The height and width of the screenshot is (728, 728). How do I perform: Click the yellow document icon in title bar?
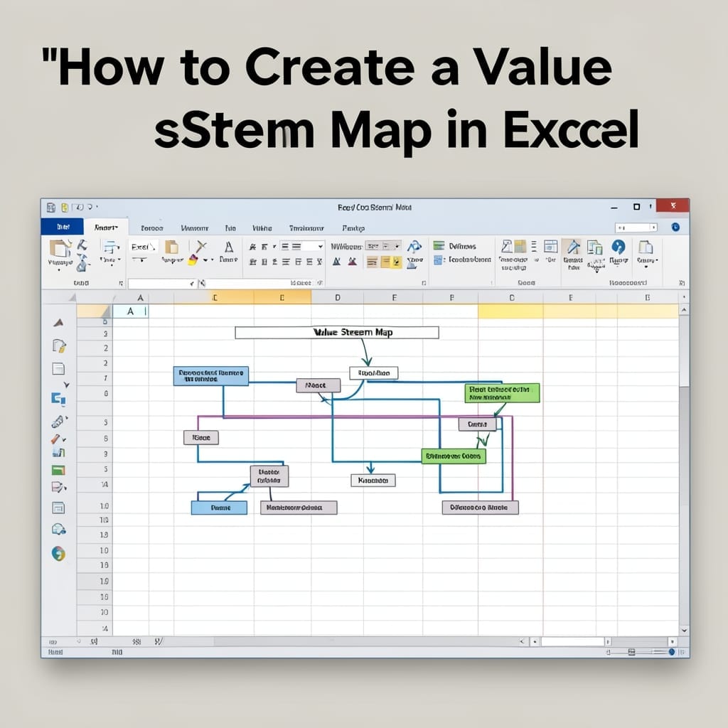(65, 208)
